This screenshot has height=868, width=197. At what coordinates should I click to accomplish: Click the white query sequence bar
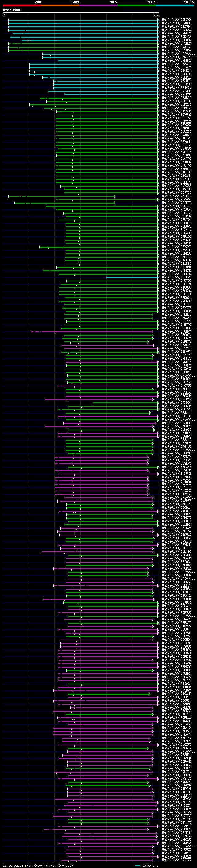coord(81,12)
